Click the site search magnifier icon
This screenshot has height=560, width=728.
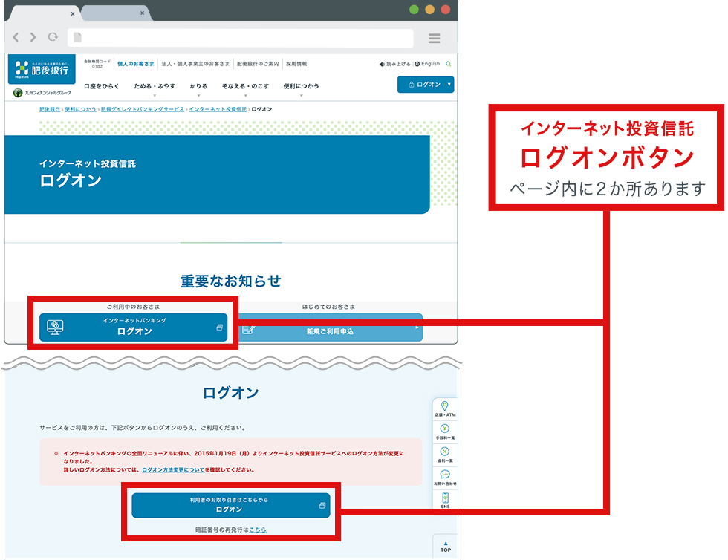click(448, 64)
